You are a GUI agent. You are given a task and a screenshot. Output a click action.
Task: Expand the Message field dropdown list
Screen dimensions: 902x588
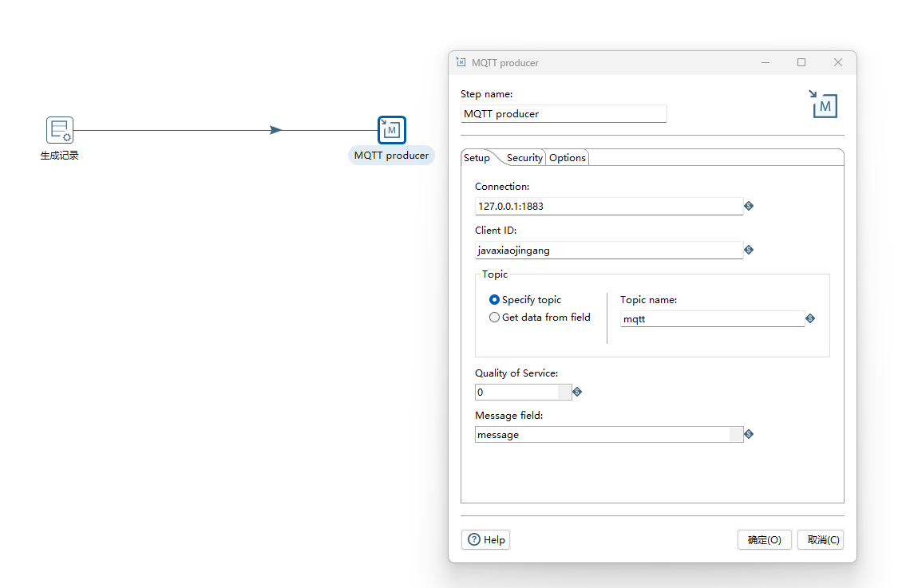click(x=736, y=435)
